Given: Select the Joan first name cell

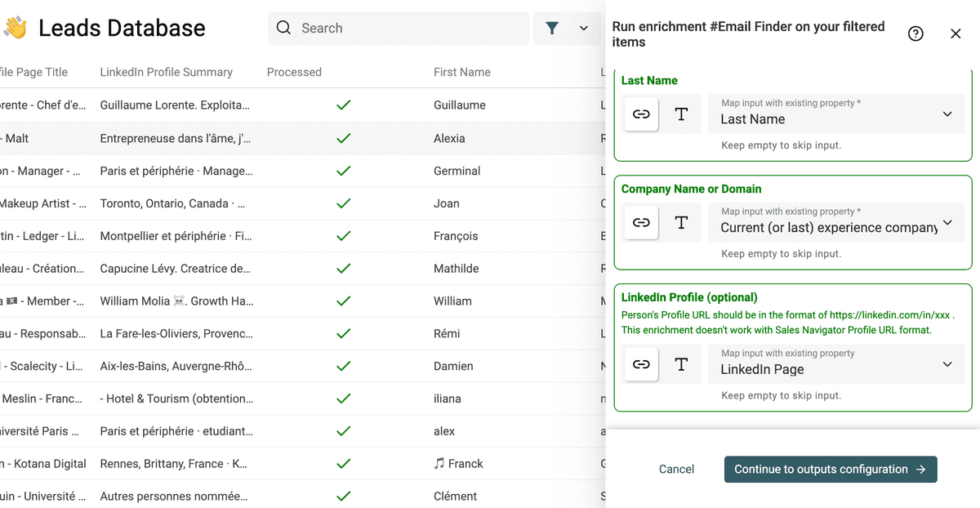Looking at the screenshot, I should pos(447,203).
